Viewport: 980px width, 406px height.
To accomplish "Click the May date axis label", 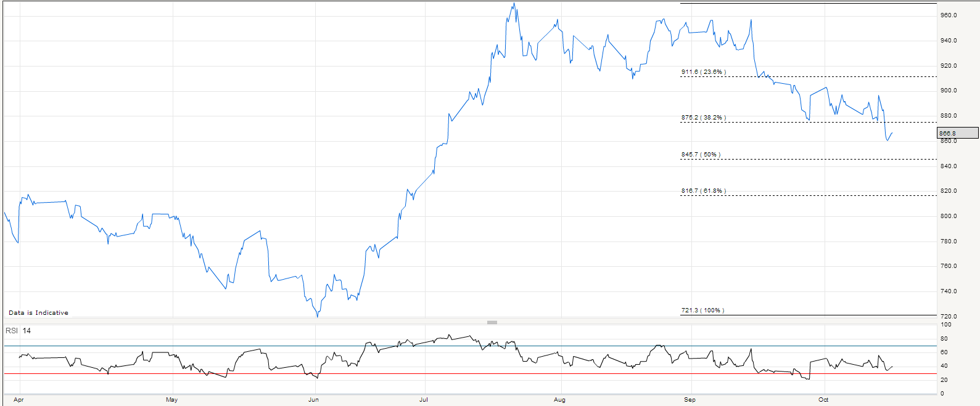I will point(171,400).
